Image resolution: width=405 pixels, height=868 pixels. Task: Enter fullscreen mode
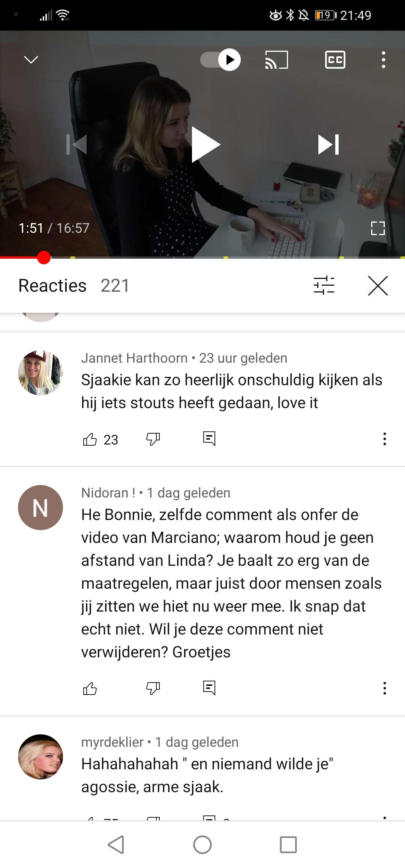378,228
